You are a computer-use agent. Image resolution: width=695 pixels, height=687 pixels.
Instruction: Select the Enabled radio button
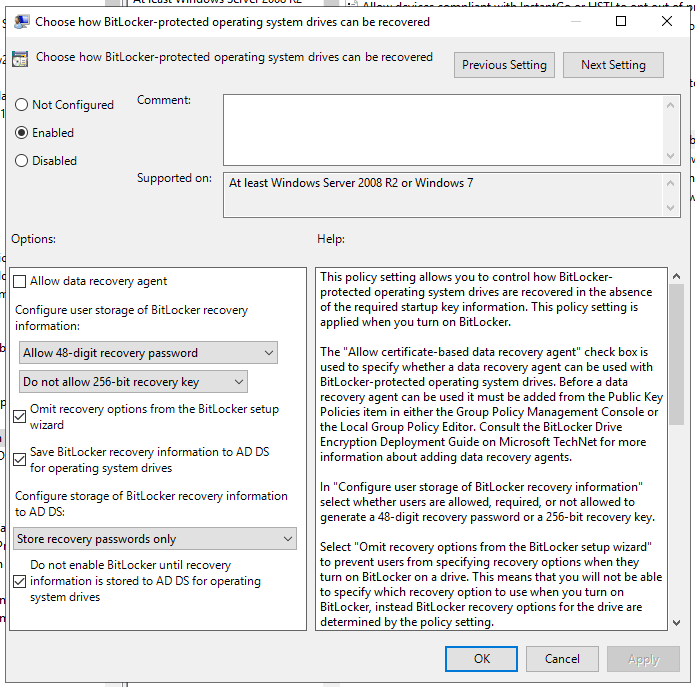coord(22,133)
